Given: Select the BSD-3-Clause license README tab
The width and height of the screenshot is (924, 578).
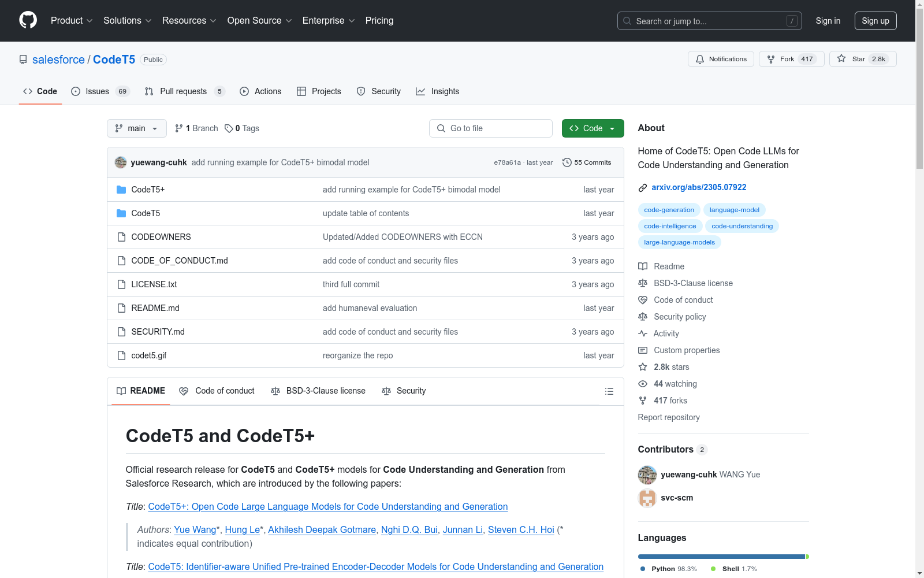Looking at the screenshot, I should tap(318, 391).
